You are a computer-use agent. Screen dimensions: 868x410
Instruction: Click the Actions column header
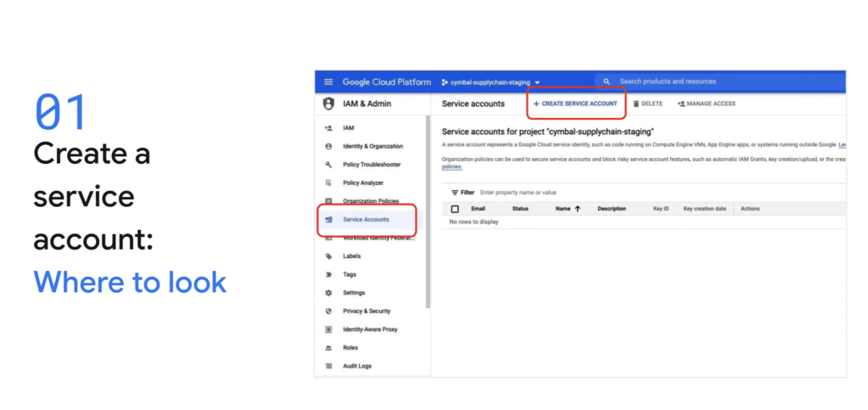click(750, 209)
